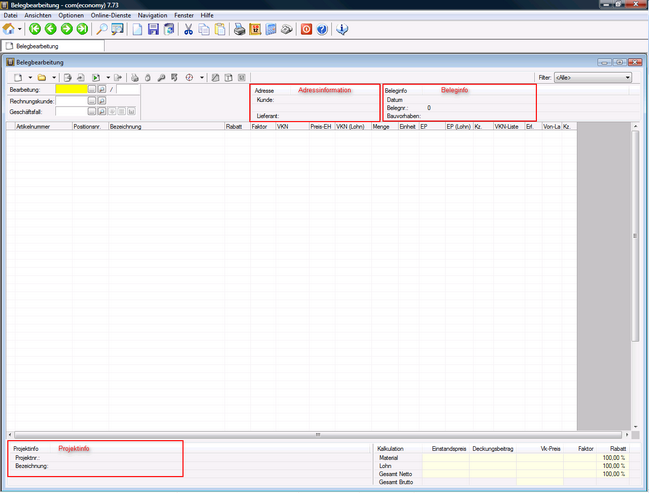The image size is (649, 493).
Task: Click the floppy disk Save icon
Action: (x=153, y=29)
